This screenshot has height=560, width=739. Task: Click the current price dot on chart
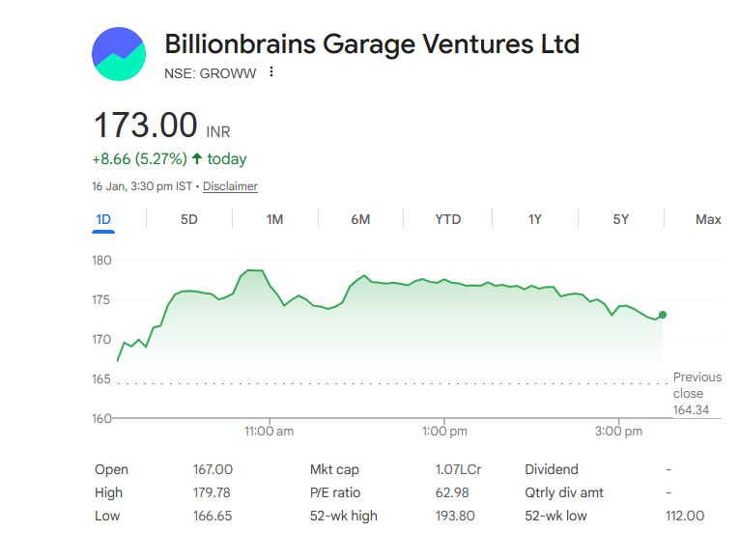tap(663, 315)
